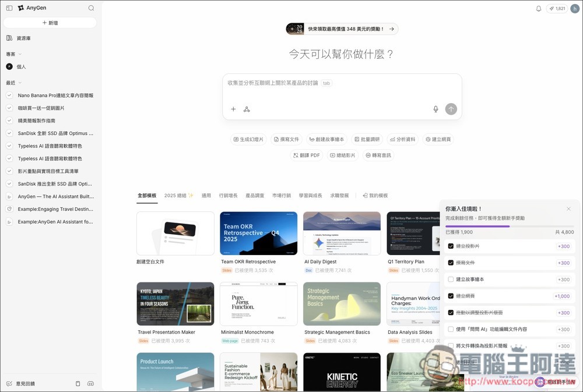Check the 建立故事繪本 task checkbox
The width and height of the screenshot is (583, 392).
point(451,279)
